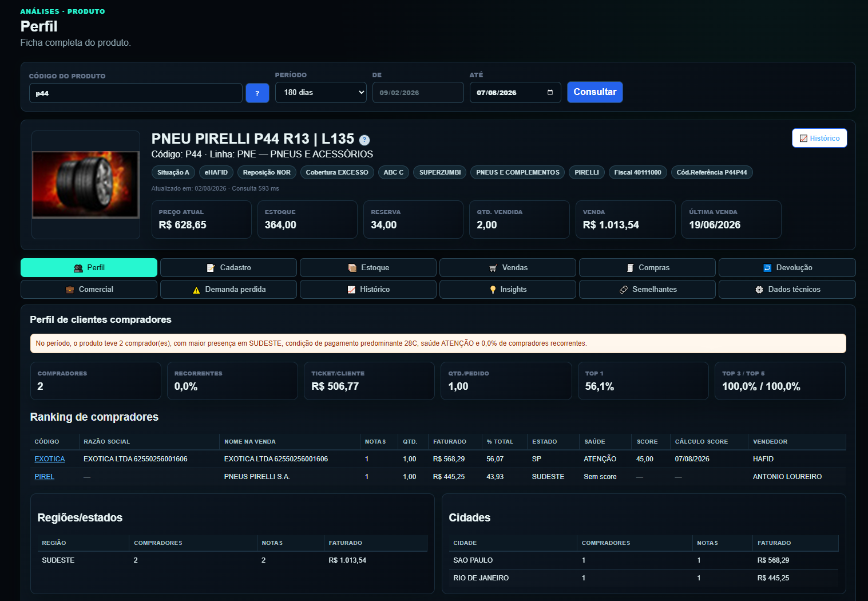Viewport: 868px width, 601px height.
Task: Open the Insights tab with lightbulb icon
Action: [508, 290]
